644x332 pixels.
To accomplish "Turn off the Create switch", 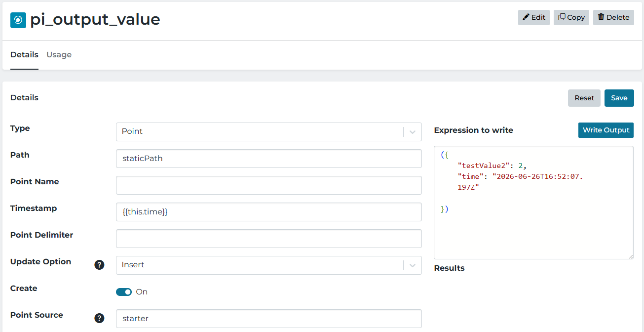I will pos(124,292).
